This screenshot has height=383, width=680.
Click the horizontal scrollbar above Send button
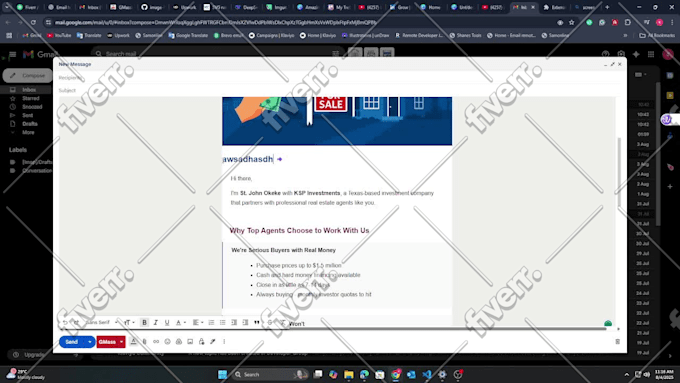332,329
